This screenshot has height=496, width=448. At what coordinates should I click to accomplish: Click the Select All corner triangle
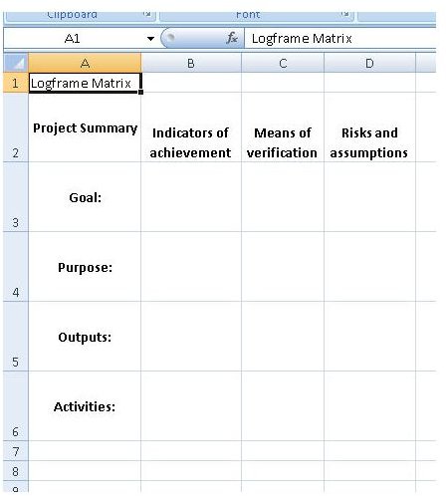pyautogui.click(x=16, y=63)
